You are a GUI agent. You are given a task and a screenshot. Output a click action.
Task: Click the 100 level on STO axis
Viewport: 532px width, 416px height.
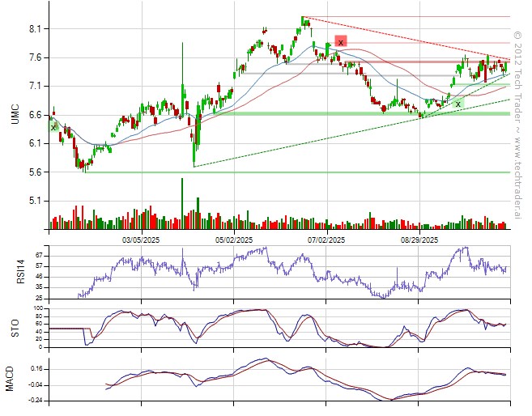[x=37, y=308]
